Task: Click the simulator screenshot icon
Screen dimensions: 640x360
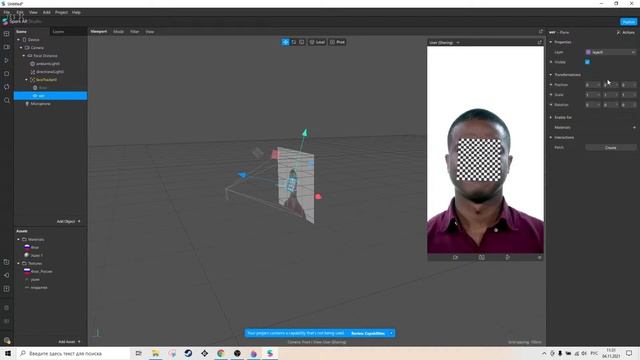Action: 482,257
